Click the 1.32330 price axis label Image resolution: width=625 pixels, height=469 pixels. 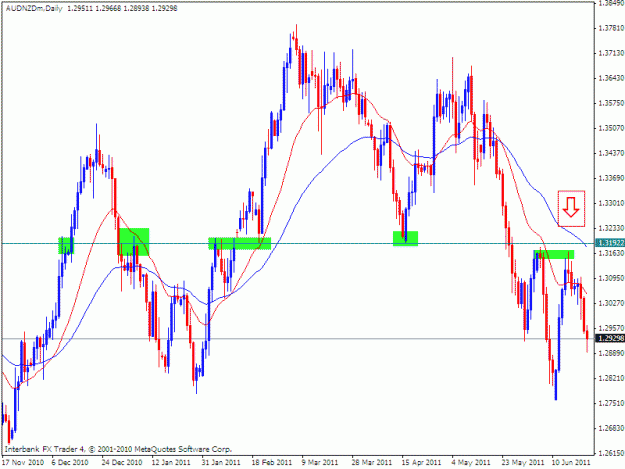tap(611, 228)
